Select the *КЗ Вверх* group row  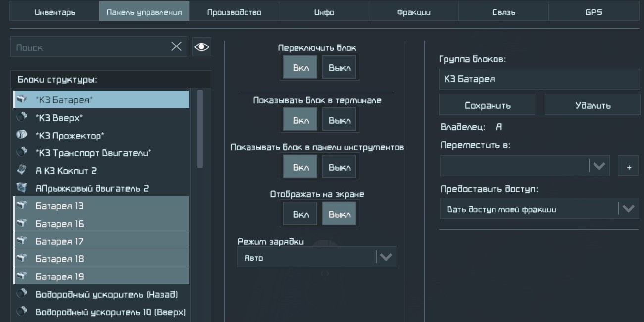coord(101,117)
